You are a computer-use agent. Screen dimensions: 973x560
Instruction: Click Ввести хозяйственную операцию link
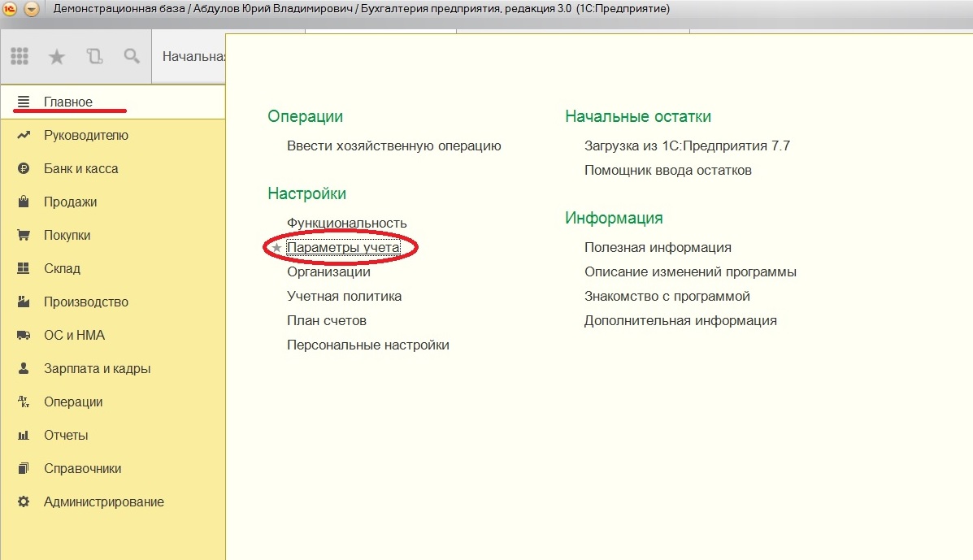pyautogui.click(x=394, y=145)
